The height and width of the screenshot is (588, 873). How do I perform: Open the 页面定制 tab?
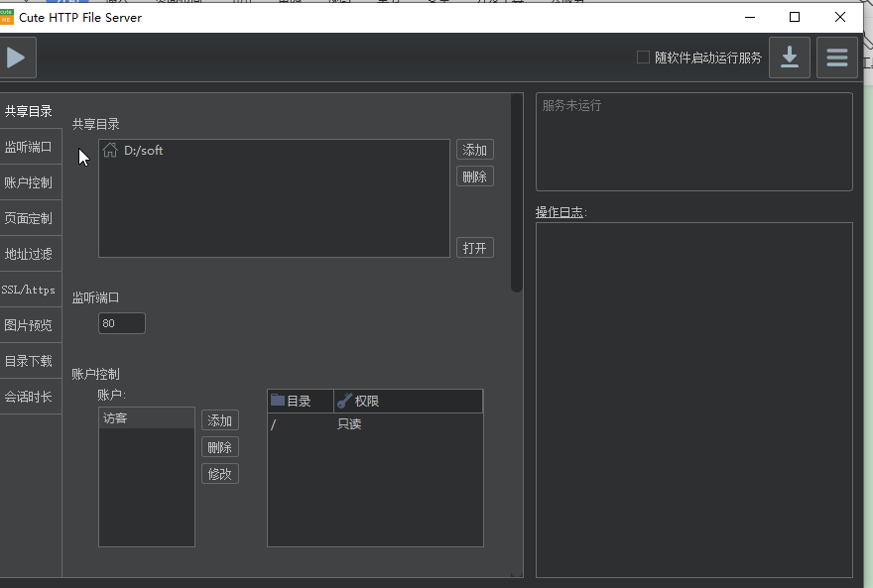(x=29, y=218)
